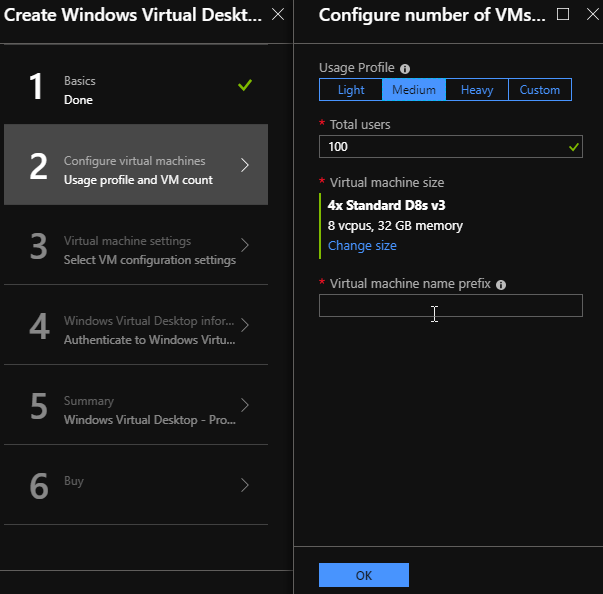This screenshot has height=594, width=603.
Task: Click the Usage Profile info icon
Action: click(x=405, y=69)
